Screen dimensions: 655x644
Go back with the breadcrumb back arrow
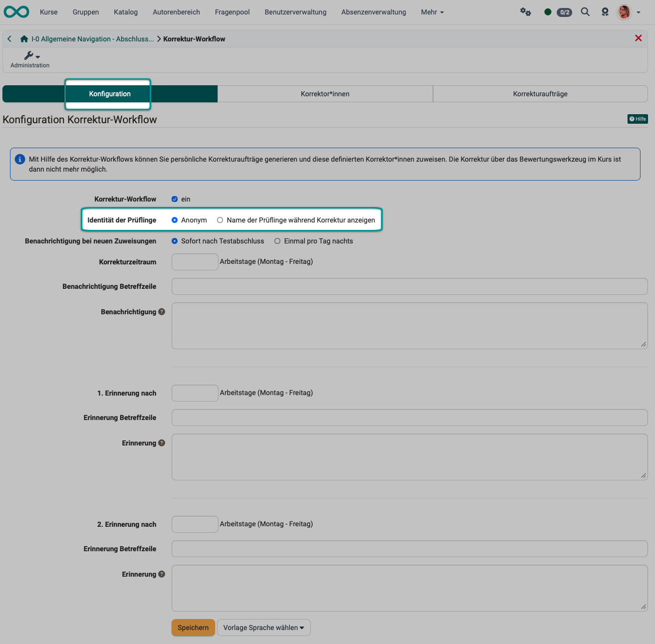(x=9, y=39)
